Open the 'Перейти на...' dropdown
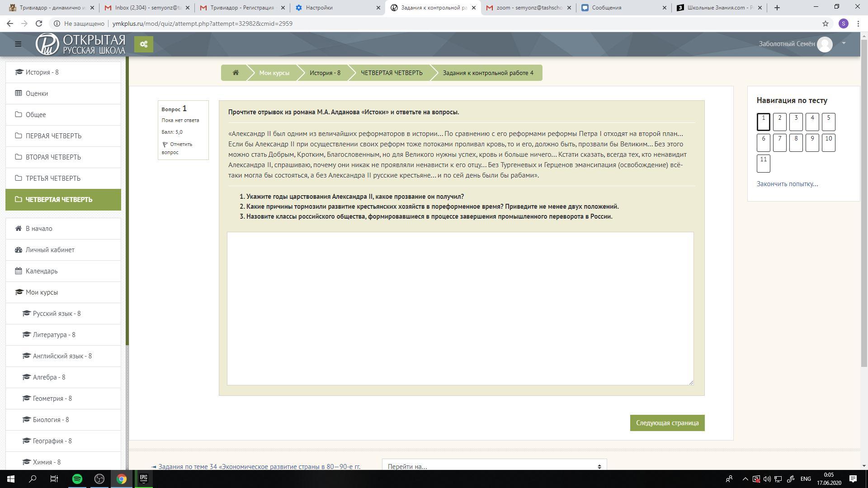Viewport: 868px width, 488px height. [494, 466]
